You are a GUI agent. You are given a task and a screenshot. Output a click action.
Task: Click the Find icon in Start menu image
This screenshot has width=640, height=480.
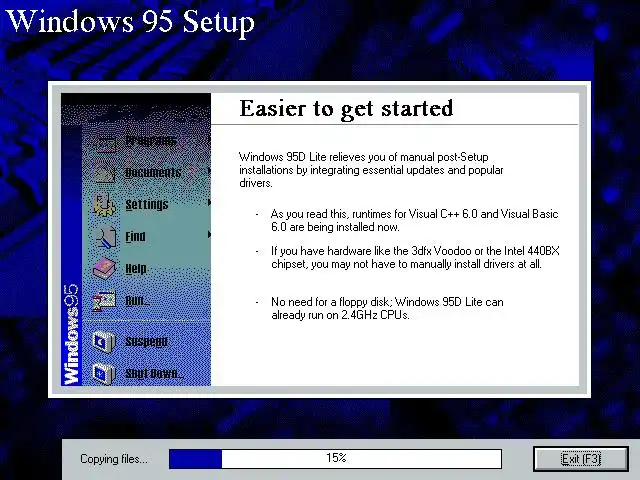(x=106, y=237)
